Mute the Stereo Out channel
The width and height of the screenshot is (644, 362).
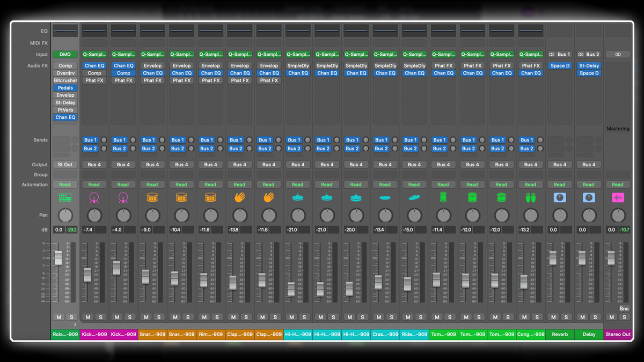611,317
